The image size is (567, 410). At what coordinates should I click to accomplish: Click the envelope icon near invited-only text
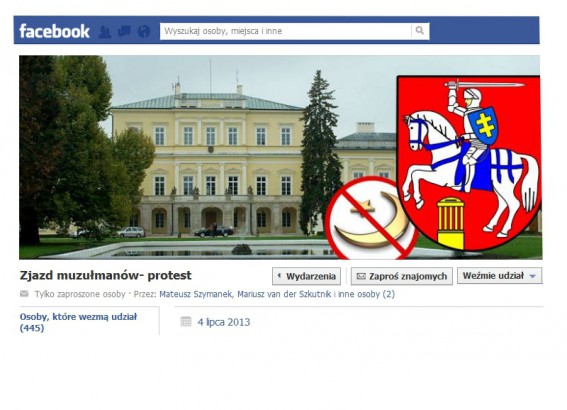coord(24,294)
